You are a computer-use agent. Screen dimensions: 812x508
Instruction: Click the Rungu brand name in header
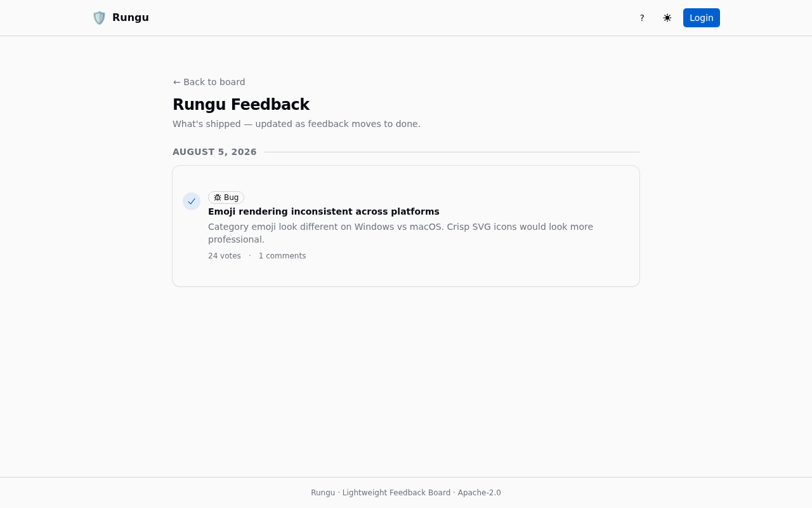click(131, 18)
